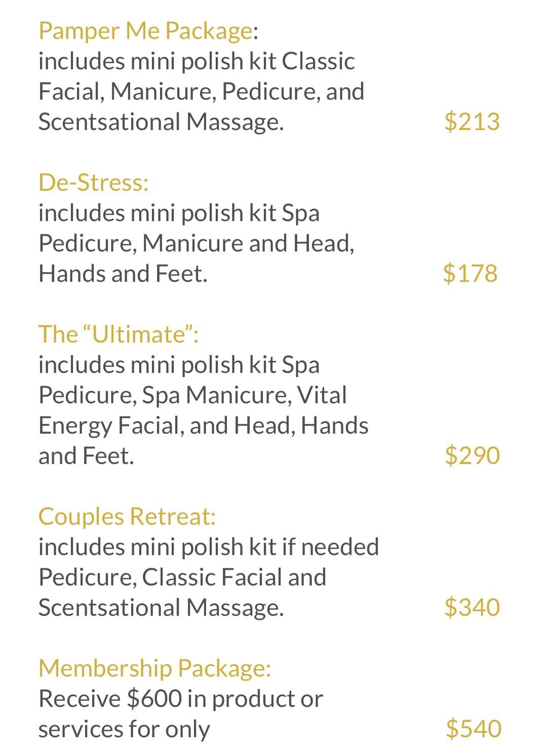Choose The "Ultimate" package heading
The image size is (553, 756).
point(118,334)
